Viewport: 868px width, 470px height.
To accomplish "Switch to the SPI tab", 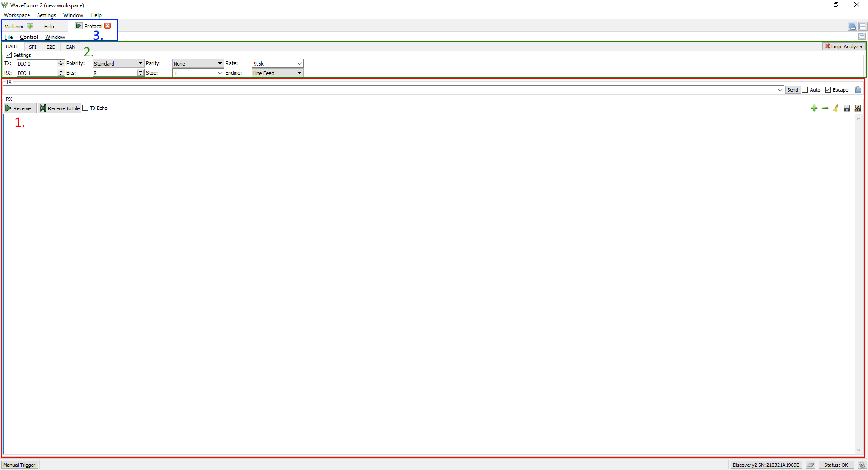I will coord(33,47).
